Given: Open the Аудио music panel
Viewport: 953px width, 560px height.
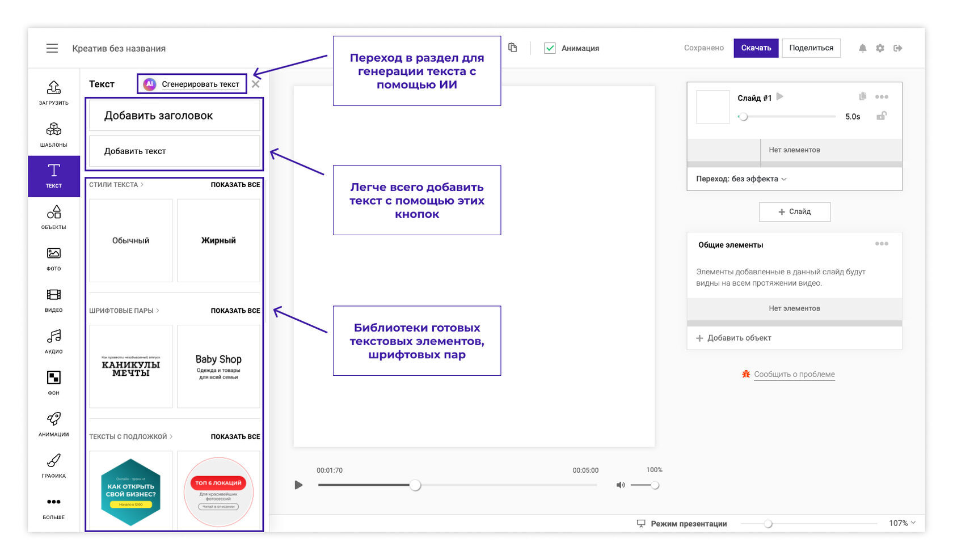Looking at the screenshot, I should tap(54, 341).
